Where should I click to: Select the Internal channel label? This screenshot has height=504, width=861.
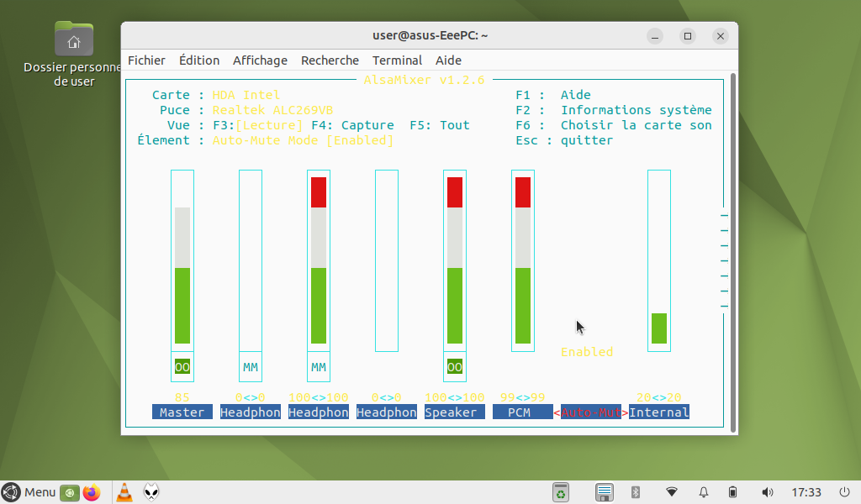coord(659,412)
